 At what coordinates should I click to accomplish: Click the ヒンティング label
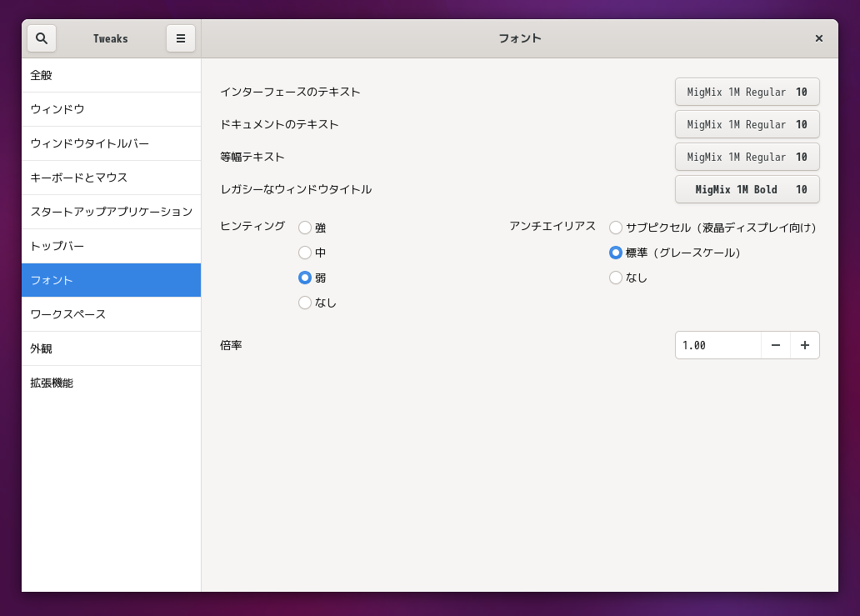point(252,226)
